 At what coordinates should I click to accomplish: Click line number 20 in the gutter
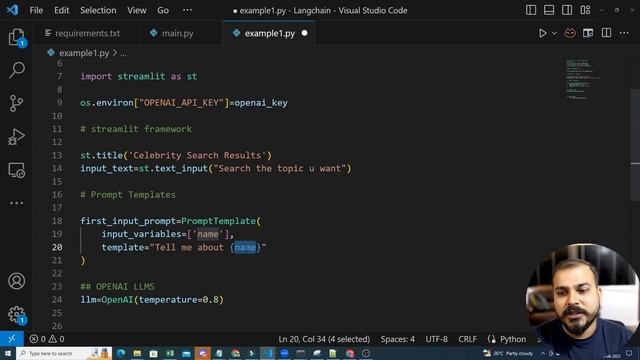57,247
